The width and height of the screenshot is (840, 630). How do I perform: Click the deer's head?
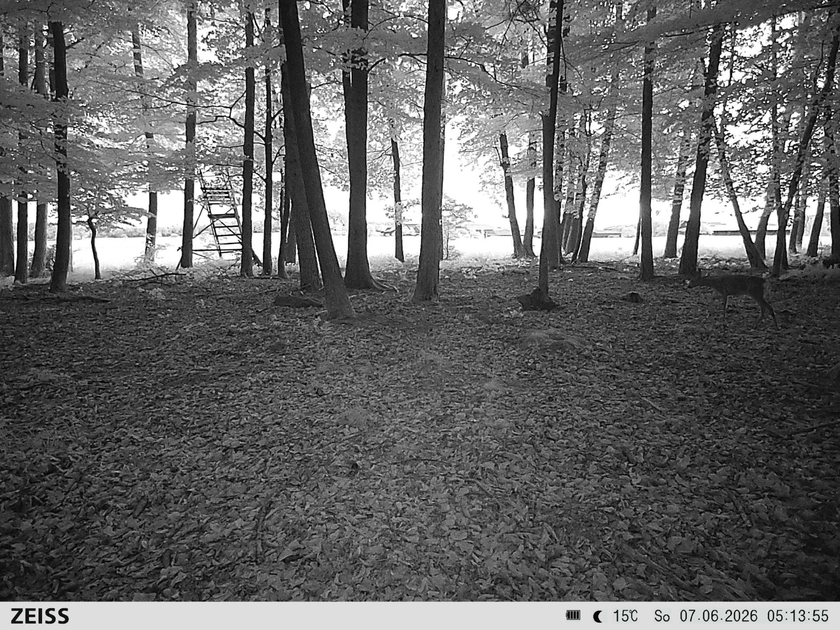click(x=696, y=280)
